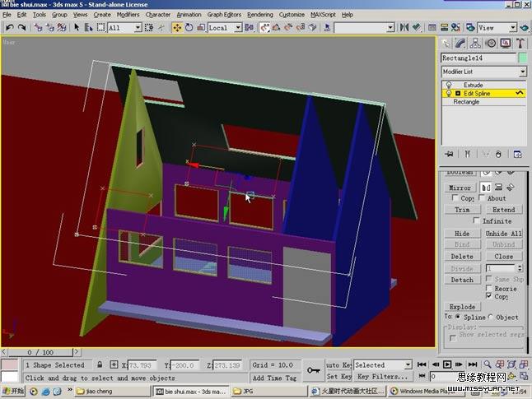Click the Mirror Selected Objects toolbar icon
Screen dimensions: 532x399
click(x=404, y=27)
